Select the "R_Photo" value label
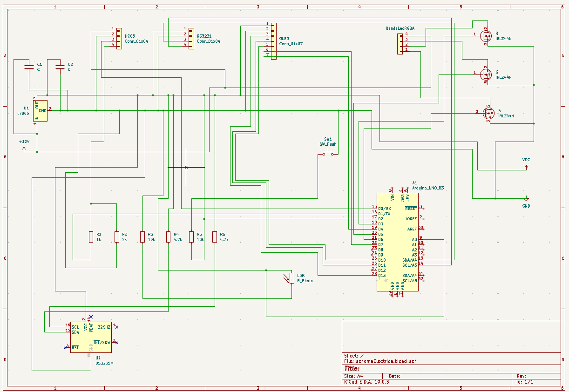Viewport: 569px width, 392px height. pos(305,281)
